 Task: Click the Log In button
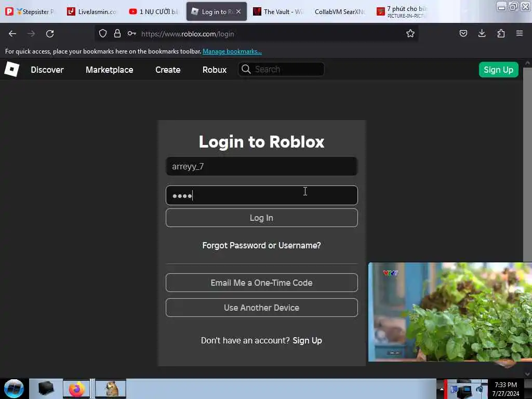point(261,218)
